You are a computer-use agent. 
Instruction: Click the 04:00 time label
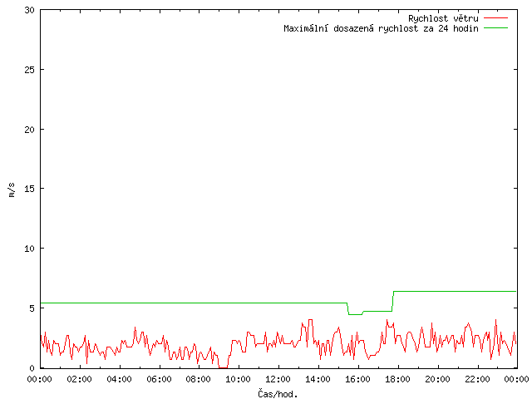pos(119,379)
